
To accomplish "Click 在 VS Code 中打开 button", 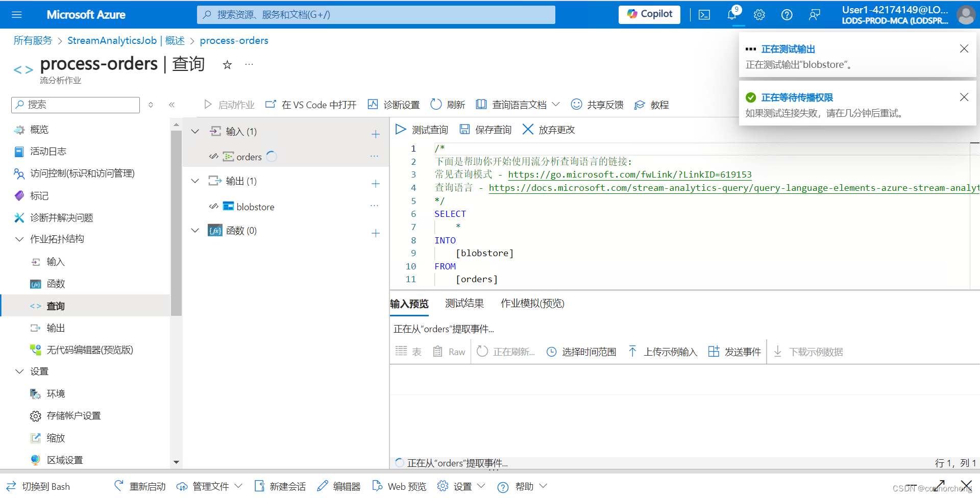I will click(311, 105).
